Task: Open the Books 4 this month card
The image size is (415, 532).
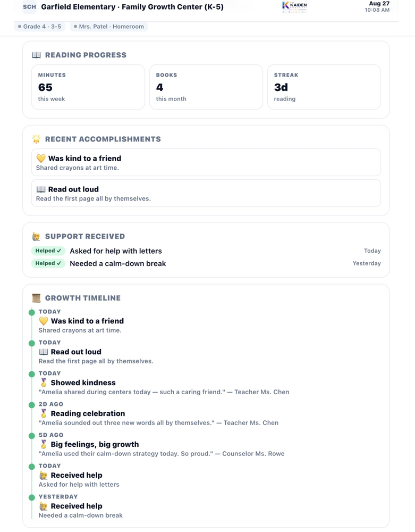Action: 206,87
